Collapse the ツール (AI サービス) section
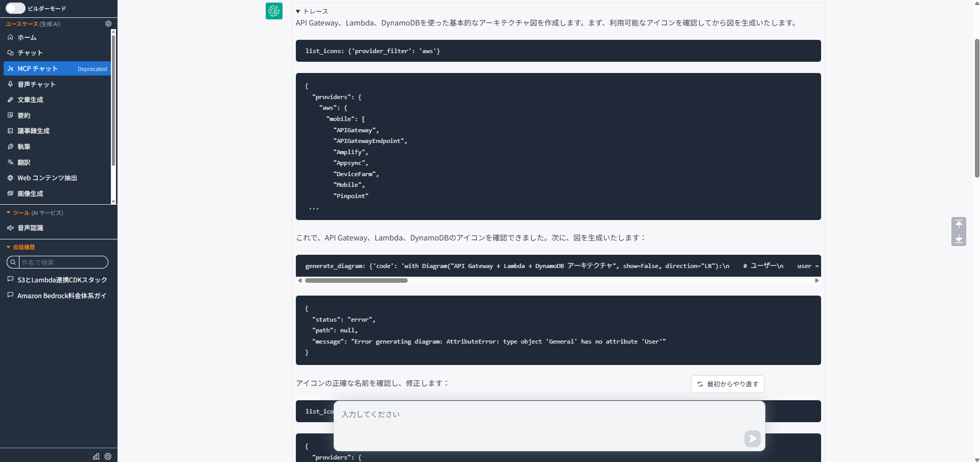This screenshot has height=462, width=980. (x=35, y=213)
